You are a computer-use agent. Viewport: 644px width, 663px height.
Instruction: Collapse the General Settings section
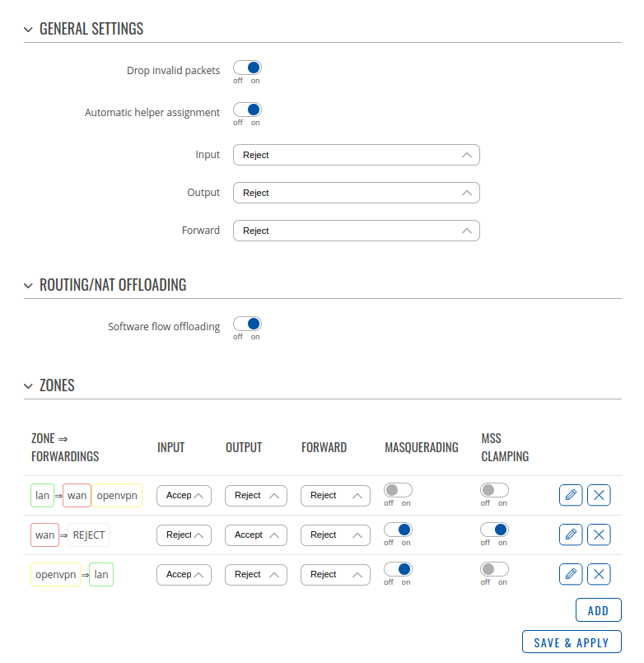[28, 30]
